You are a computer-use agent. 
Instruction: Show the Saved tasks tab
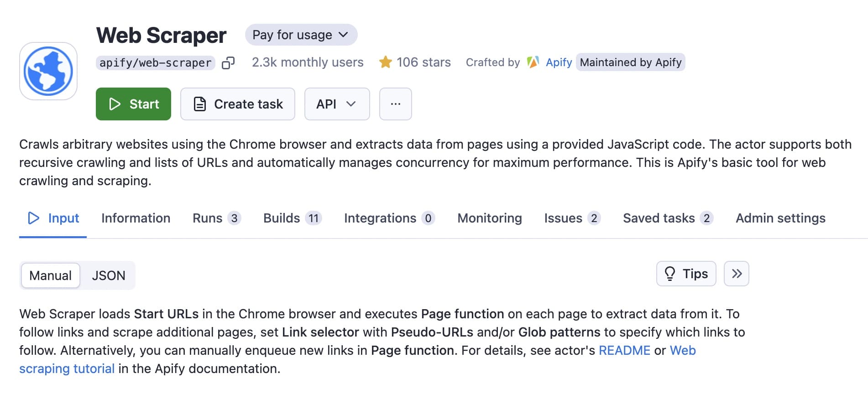(668, 218)
